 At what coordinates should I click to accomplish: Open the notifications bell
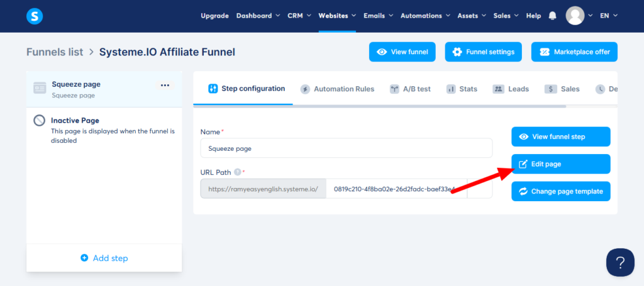552,16
